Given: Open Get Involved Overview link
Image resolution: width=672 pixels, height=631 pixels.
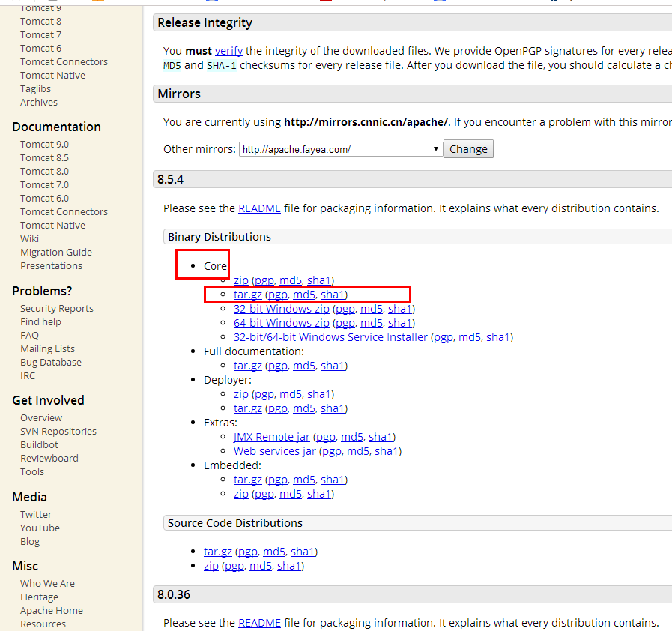Looking at the screenshot, I should (41, 418).
